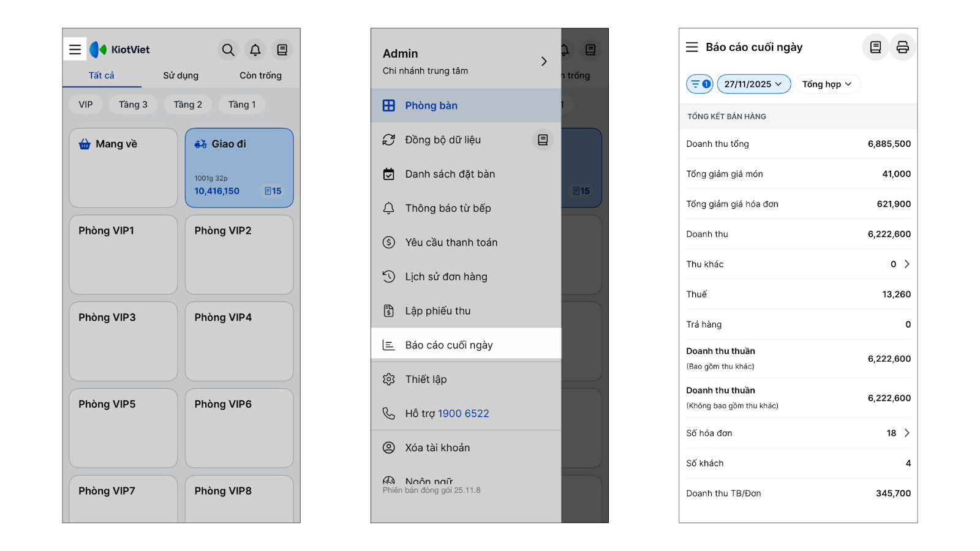This screenshot has width=980, height=551.
Task: Open the hamburger menu beside the KiotViet logo
Action: tap(75, 50)
